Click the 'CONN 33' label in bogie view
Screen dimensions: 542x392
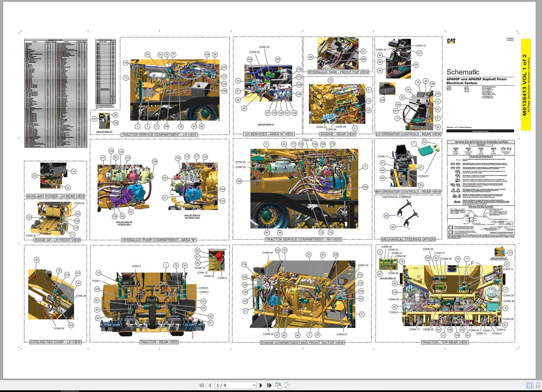(79, 203)
